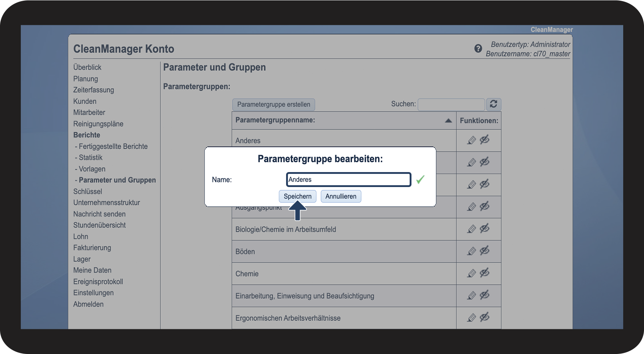Click Speichern in the edit dialog
This screenshot has width=644, height=354.
click(x=297, y=196)
